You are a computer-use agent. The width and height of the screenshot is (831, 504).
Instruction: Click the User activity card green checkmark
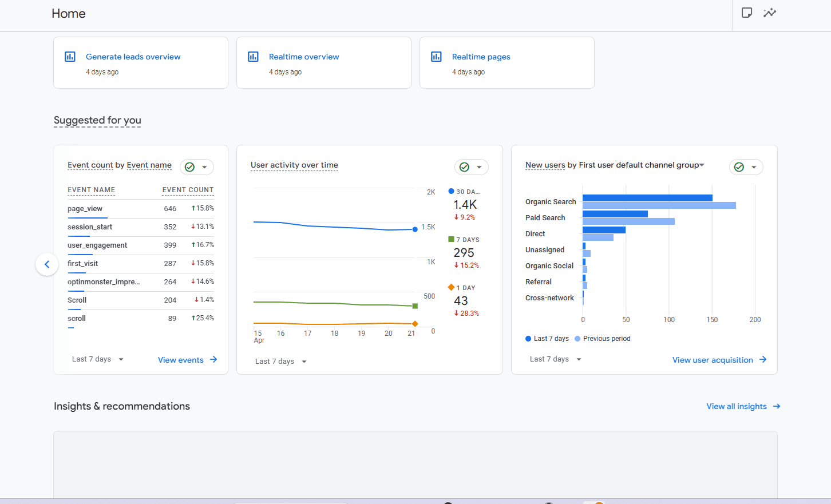tap(465, 167)
